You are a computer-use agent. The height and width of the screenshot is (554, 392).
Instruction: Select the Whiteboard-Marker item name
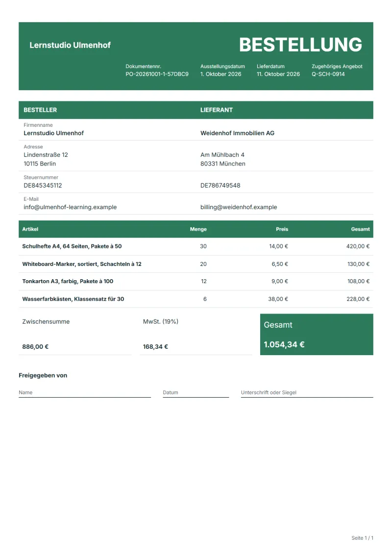click(82, 264)
